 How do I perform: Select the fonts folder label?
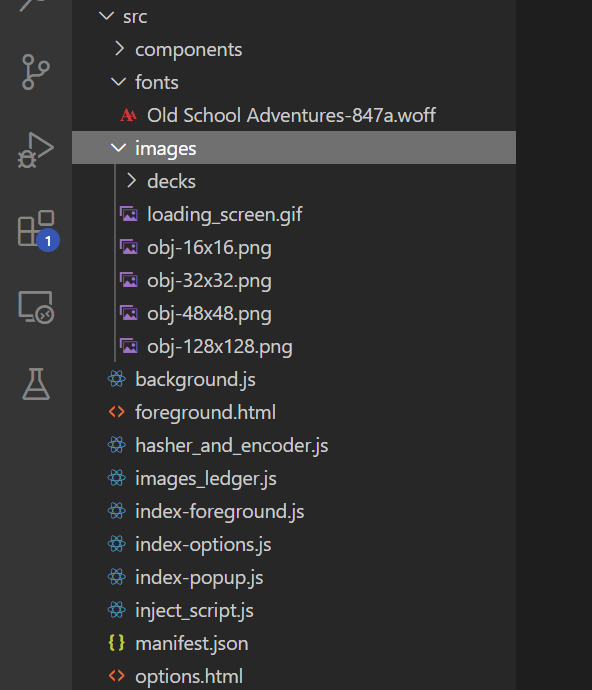click(x=157, y=82)
